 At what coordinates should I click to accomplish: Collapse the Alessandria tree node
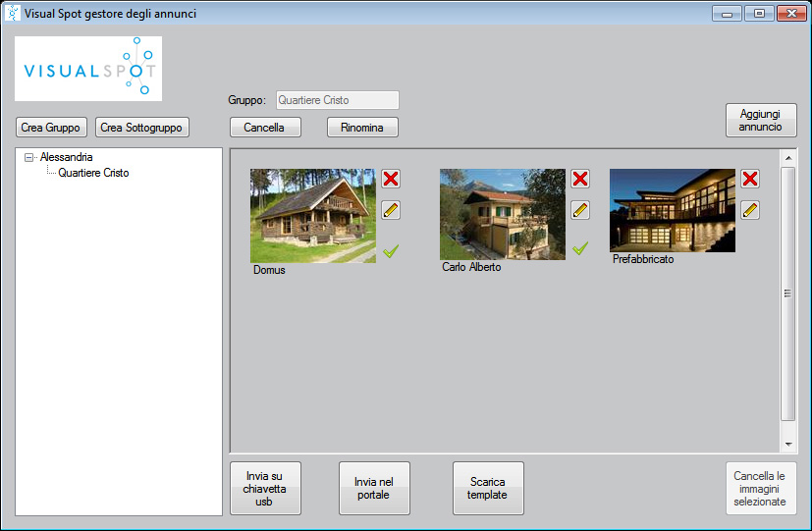(x=29, y=157)
